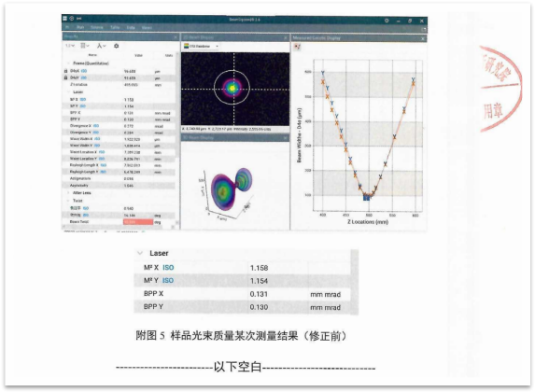The image size is (535, 392).
Task: Click the round icon beside hamburger menu
Action: pos(72,18)
